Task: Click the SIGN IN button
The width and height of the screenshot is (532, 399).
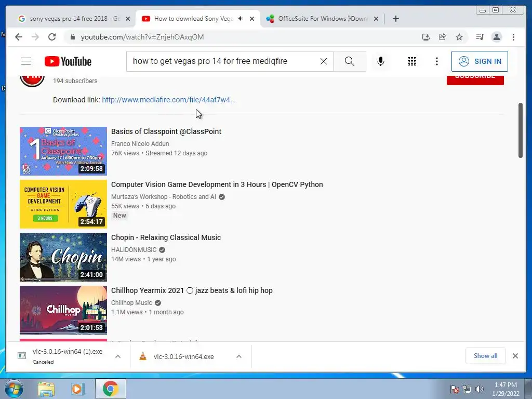Action: 480,61
